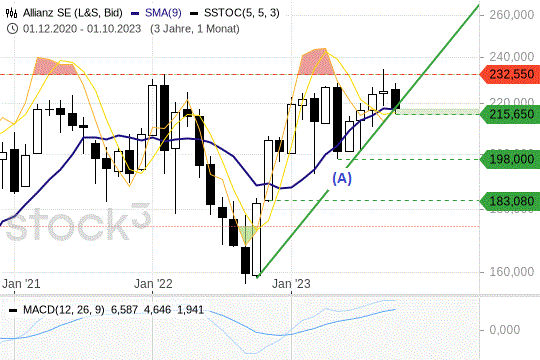Click the MACD value 4,646

pos(157,310)
